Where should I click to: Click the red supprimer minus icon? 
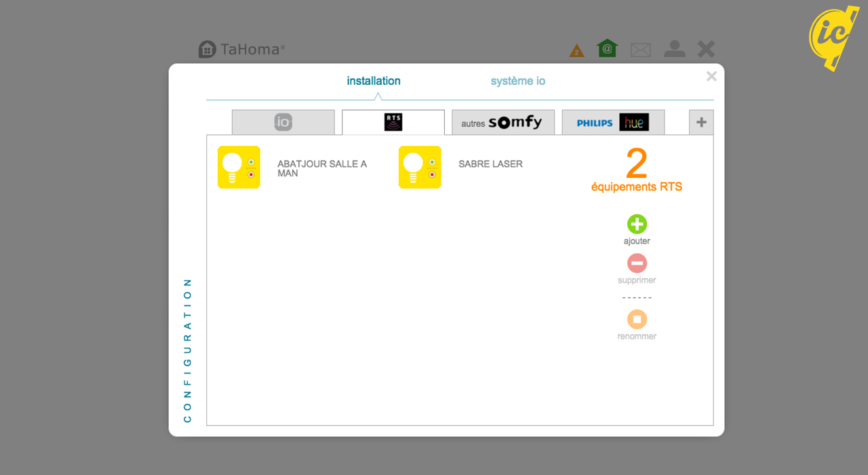coord(637,263)
